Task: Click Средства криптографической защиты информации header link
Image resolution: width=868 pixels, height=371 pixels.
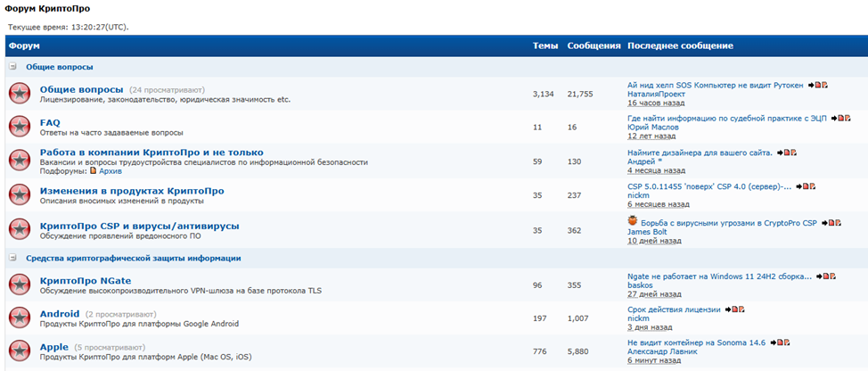Action: pyautogui.click(x=134, y=259)
